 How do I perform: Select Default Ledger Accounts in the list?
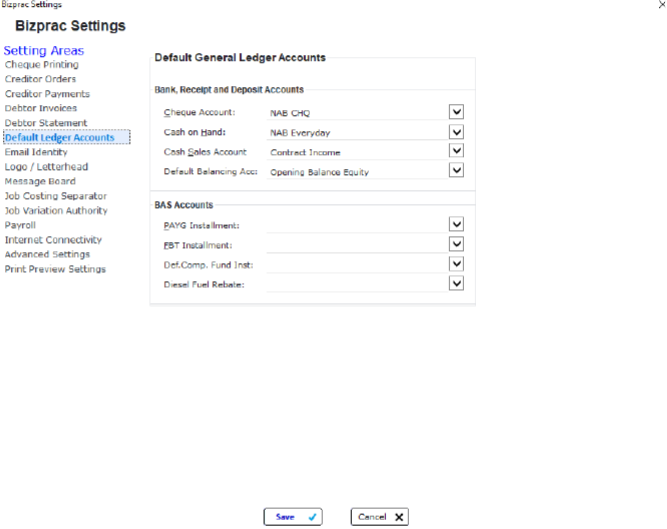coord(67,137)
